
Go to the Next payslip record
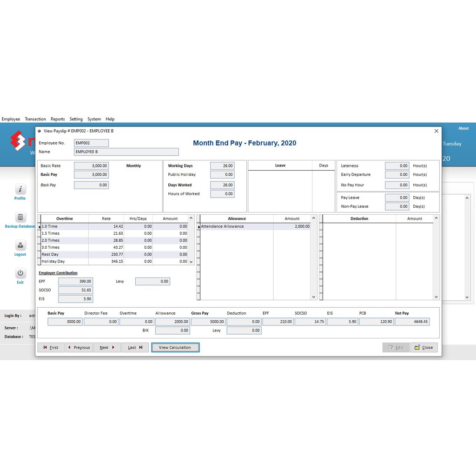pos(107,347)
